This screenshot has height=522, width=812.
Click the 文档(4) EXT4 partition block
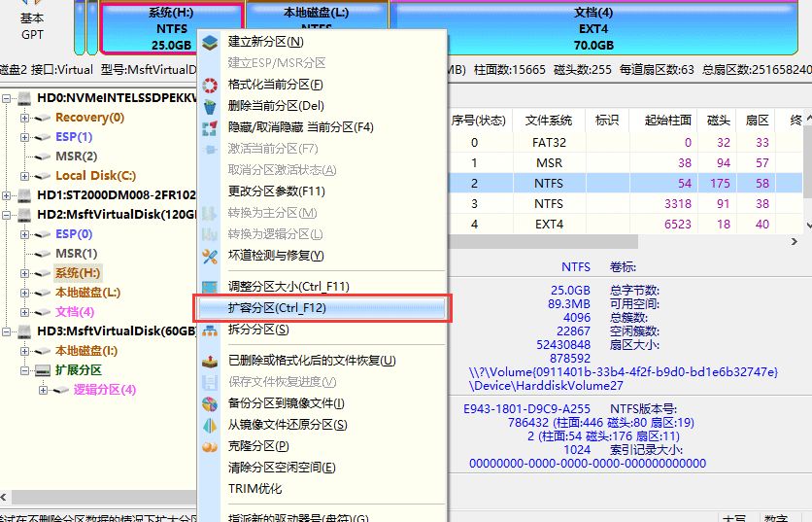pyautogui.click(x=593, y=28)
